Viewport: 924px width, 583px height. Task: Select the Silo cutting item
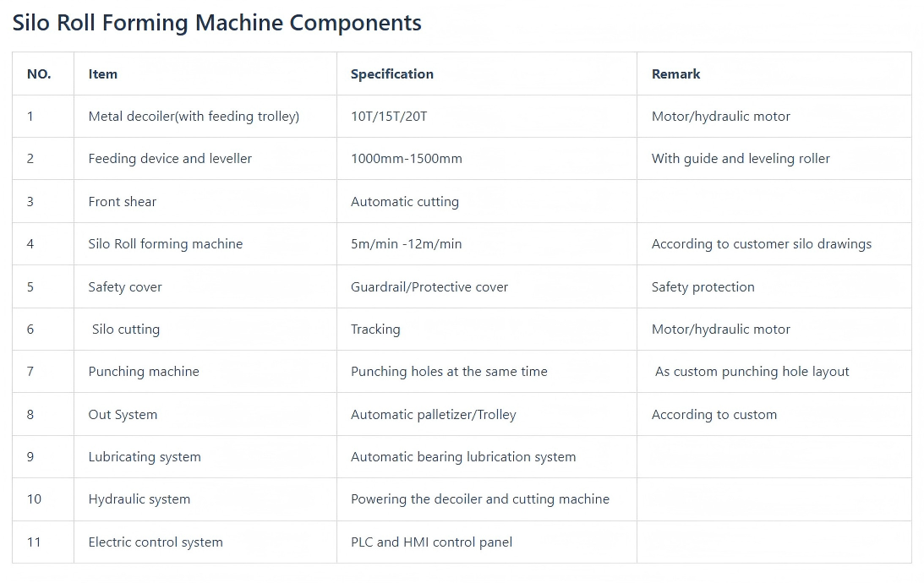(x=126, y=330)
